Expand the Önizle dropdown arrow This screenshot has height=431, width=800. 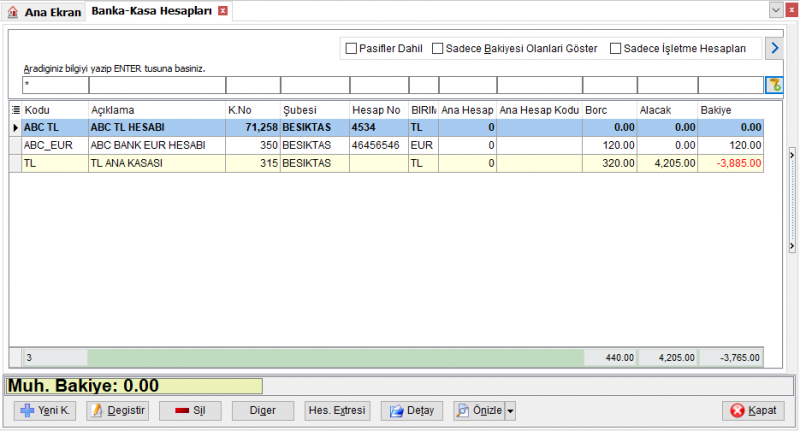[510, 410]
